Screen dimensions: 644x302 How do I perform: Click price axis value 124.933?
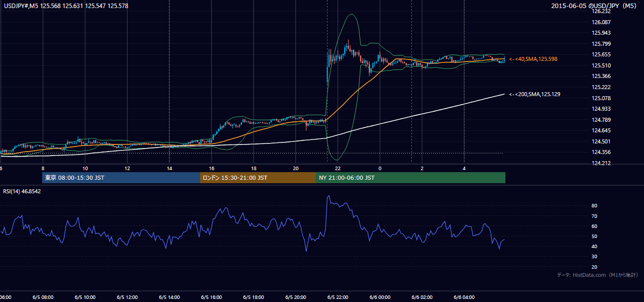click(x=602, y=109)
